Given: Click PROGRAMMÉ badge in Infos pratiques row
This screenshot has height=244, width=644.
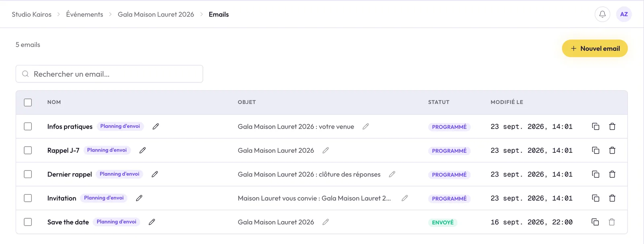Looking at the screenshot, I should click(x=449, y=127).
